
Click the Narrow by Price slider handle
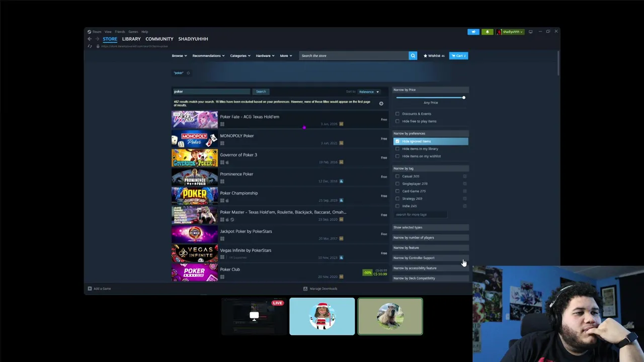pos(463,98)
